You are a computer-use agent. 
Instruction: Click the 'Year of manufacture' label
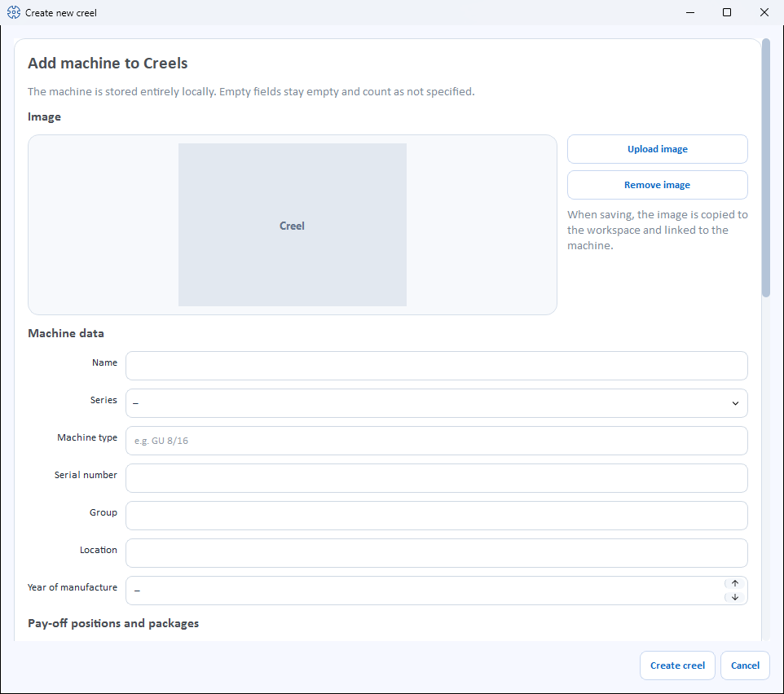click(x=73, y=587)
